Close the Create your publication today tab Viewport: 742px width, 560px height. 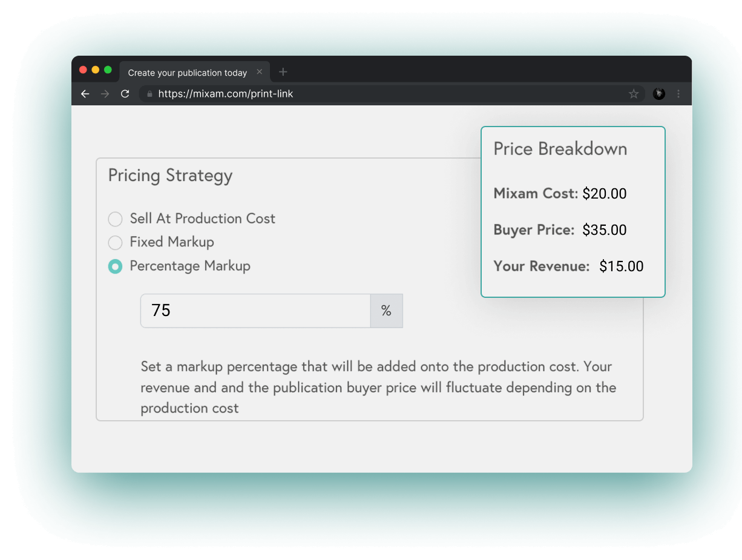point(260,71)
